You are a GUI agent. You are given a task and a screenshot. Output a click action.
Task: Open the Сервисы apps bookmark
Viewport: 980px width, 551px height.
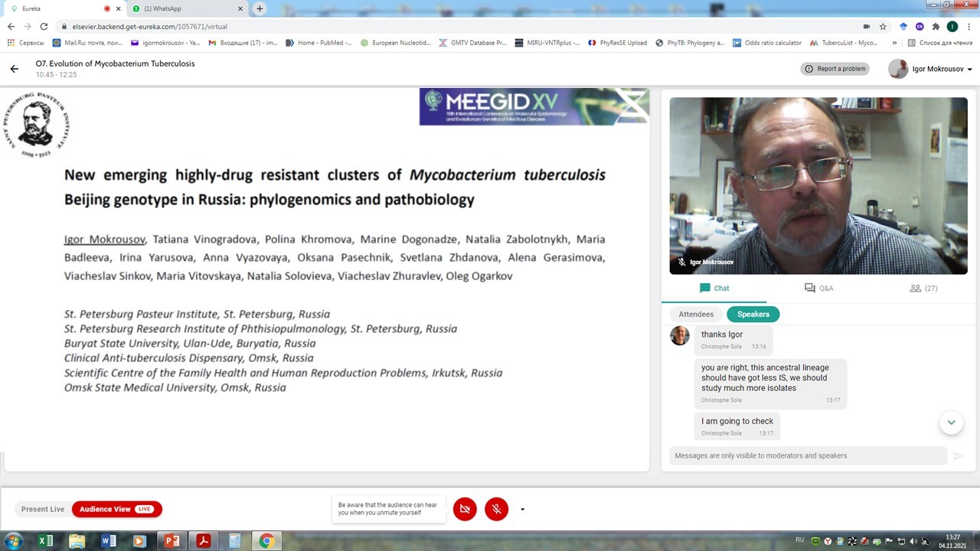click(25, 43)
